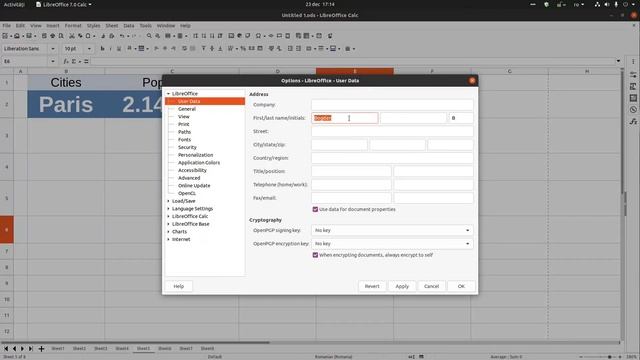Collapse the LibreOffice tree node arrow

[x=168, y=93]
